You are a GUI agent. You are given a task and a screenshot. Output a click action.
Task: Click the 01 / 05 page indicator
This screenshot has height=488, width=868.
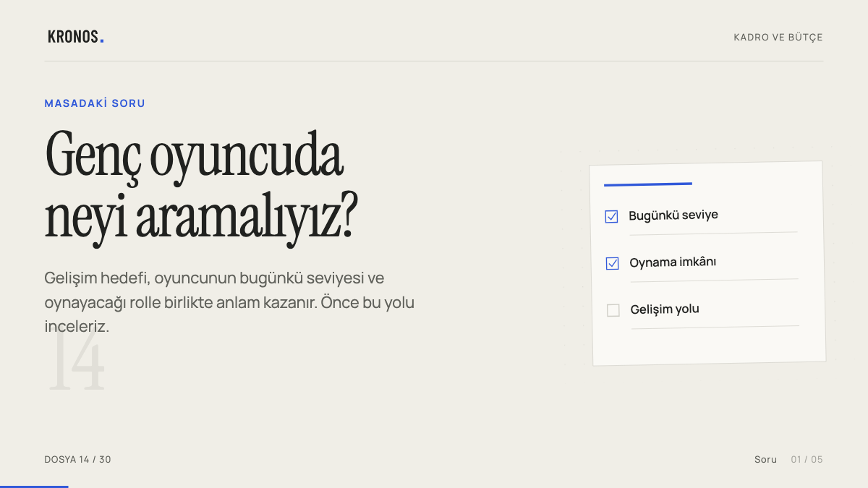[x=807, y=459]
